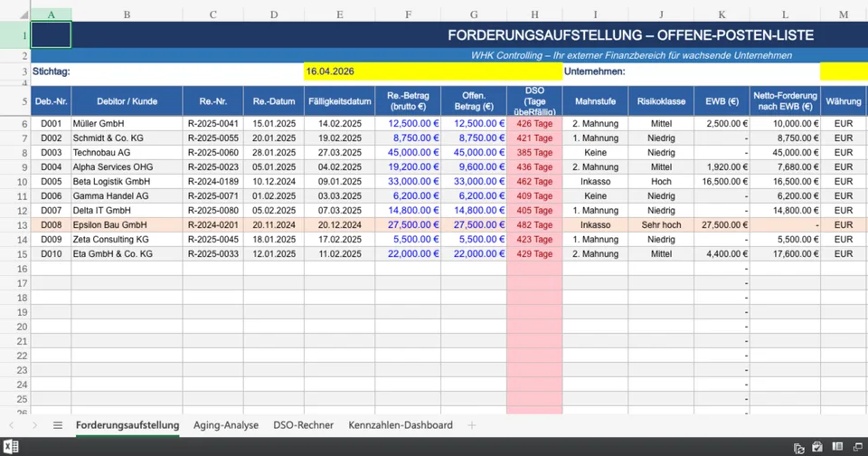Click the previous sheet arrow
868x456 pixels.
[12, 425]
